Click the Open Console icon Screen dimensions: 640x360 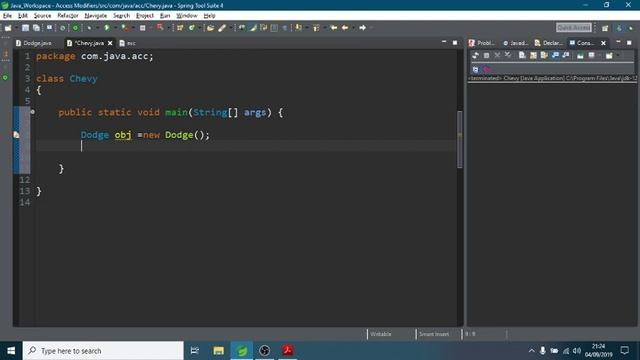click(x=609, y=55)
